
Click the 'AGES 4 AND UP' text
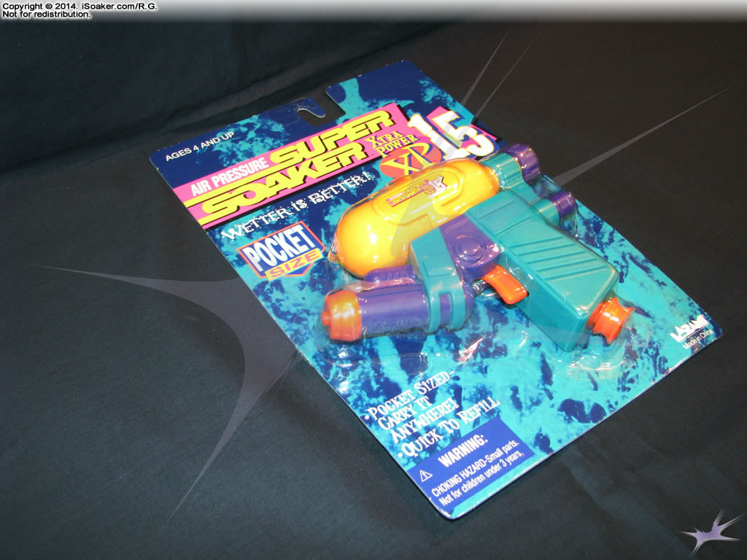[x=200, y=147]
